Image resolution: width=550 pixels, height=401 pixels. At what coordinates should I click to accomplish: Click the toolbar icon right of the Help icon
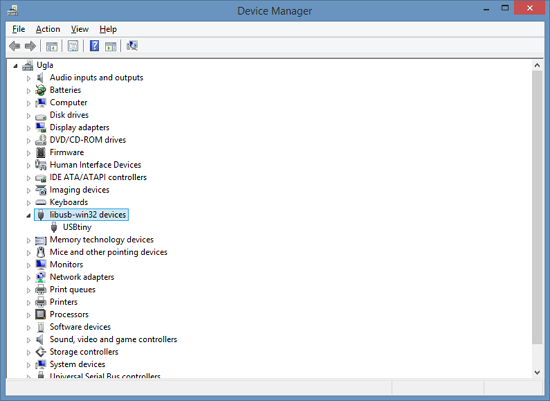(110, 46)
